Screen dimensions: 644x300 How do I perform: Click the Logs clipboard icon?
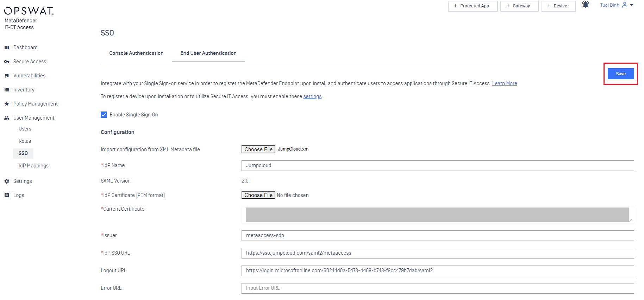(x=7, y=195)
